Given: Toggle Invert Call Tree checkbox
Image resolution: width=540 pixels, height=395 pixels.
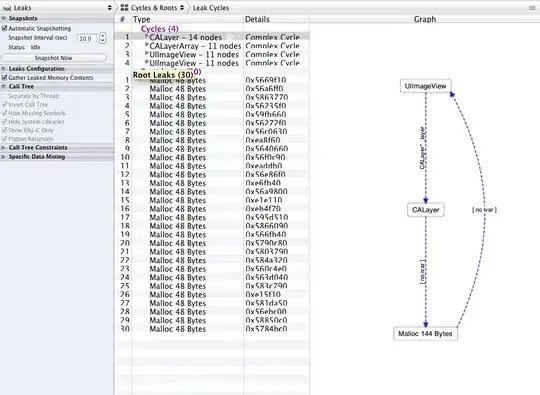Looking at the screenshot, I should [4, 104].
